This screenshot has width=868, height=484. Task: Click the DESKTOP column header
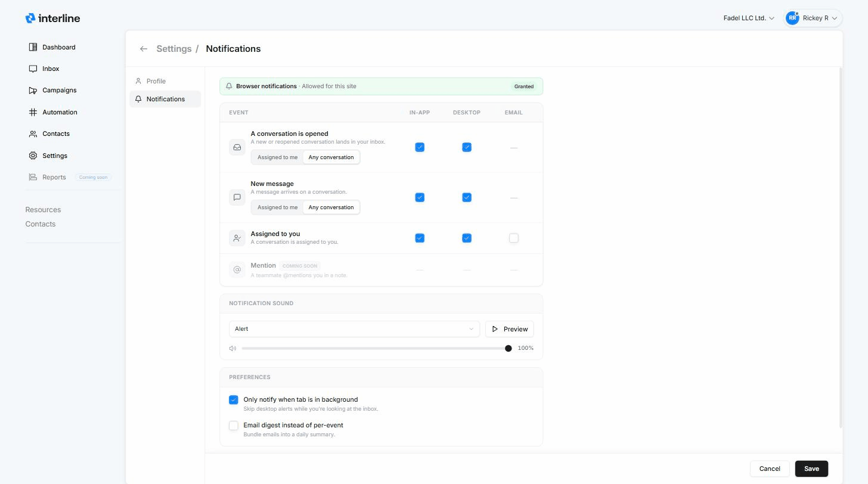pyautogui.click(x=467, y=113)
